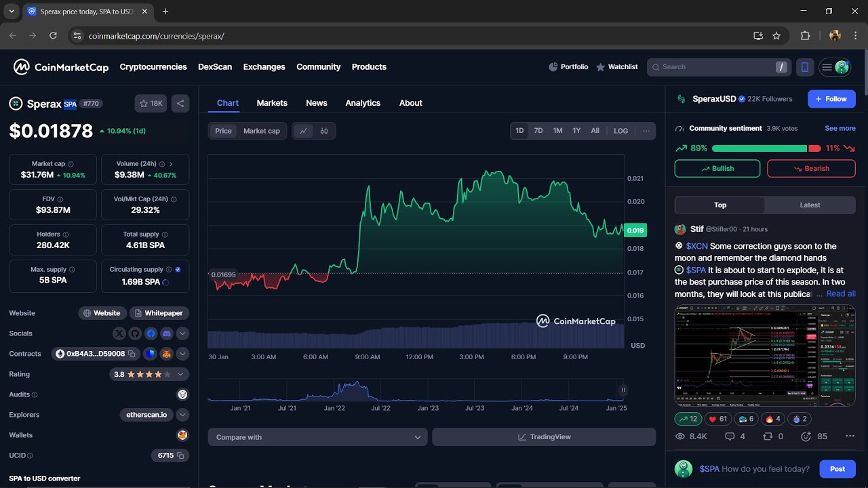Bookmark this page with the star
Image resolution: width=868 pixels, height=488 pixels.
(776, 36)
